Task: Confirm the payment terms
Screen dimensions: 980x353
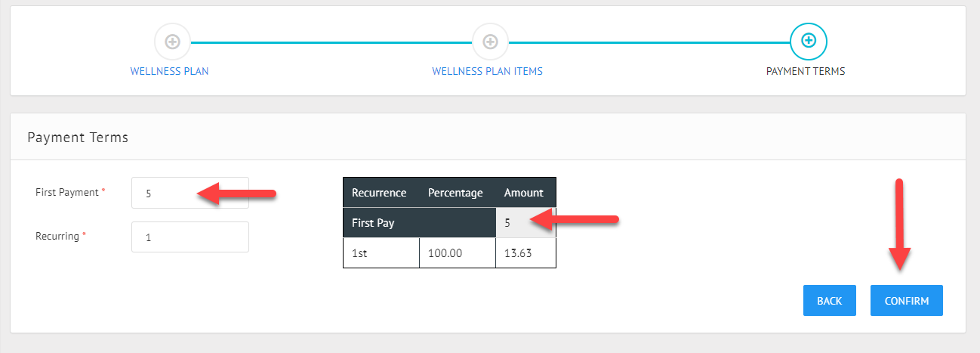Action: [906, 300]
